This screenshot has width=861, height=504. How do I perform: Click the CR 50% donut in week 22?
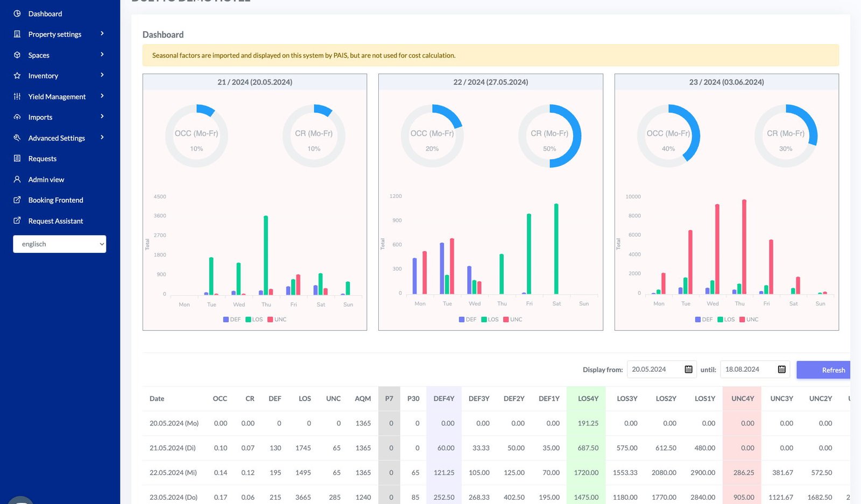click(x=549, y=136)
